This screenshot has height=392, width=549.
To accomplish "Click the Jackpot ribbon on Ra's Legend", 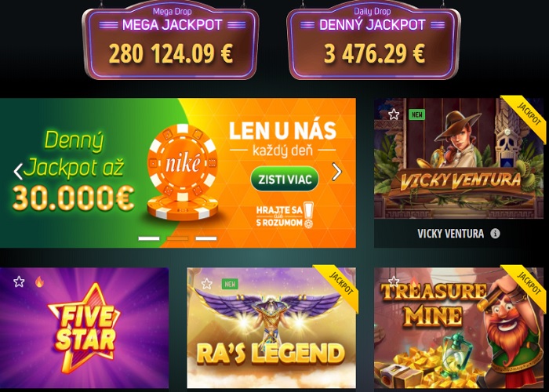I will pos(340,285).
